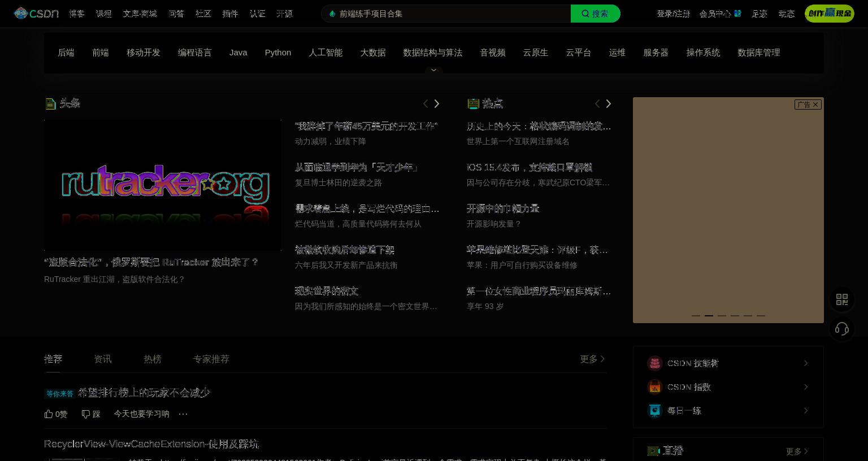Go to next 热点 page arrow
This screenshot has width=868, height=461.
608,103
